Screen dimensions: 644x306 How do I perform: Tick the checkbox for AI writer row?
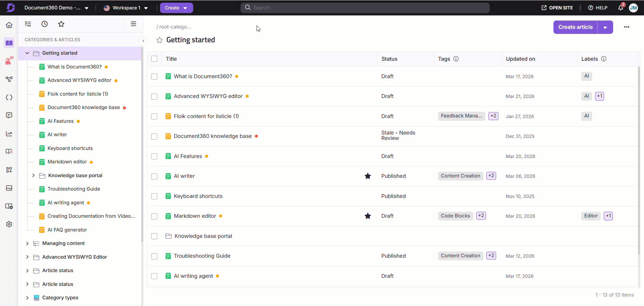[x=154, y=176]
